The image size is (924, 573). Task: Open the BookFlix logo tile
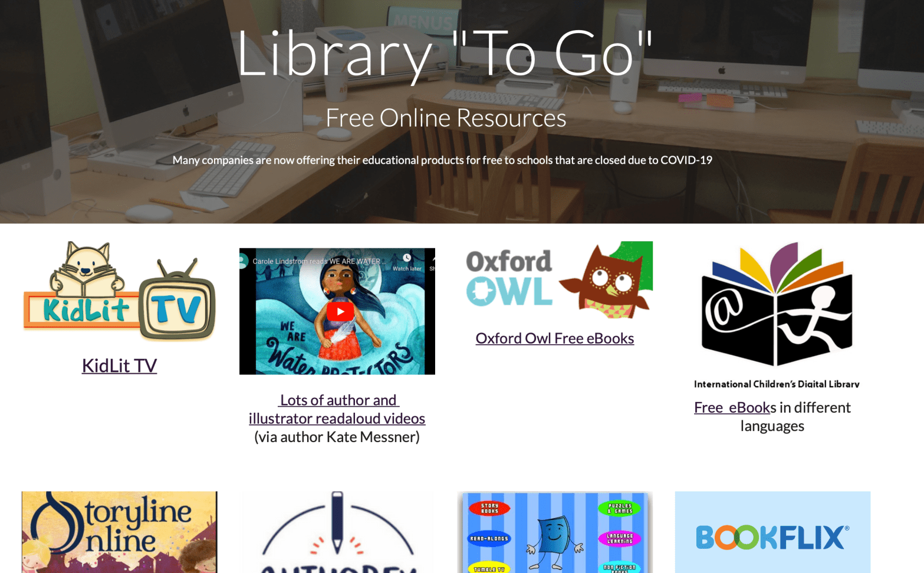click(x=772, y=532)
